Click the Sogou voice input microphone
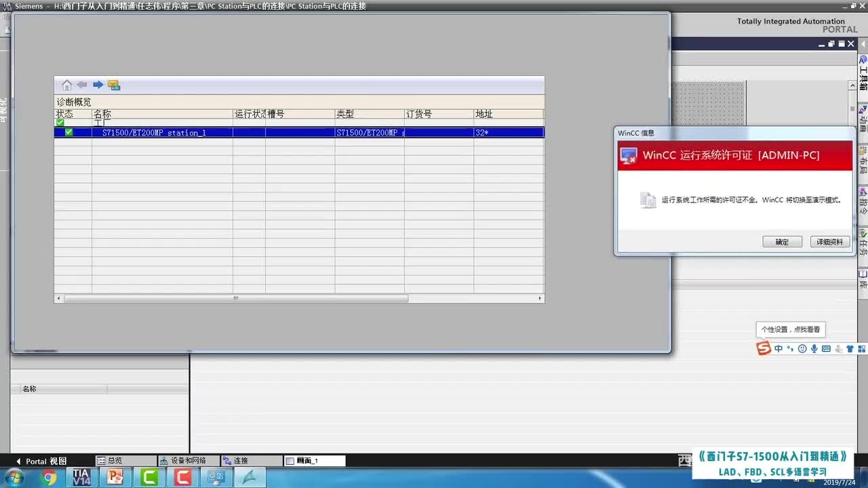This screenshot has height=488, width=868. [x=814, y=348]
